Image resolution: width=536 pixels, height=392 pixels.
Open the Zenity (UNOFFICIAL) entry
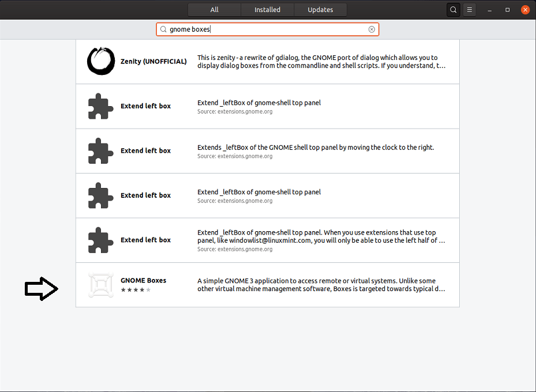(x=267, y=61)
